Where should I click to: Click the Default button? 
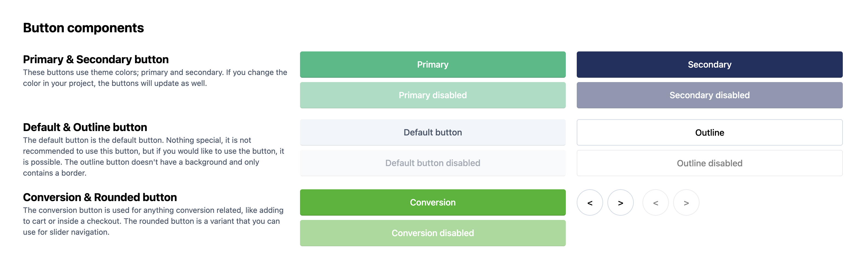point(433,132)
